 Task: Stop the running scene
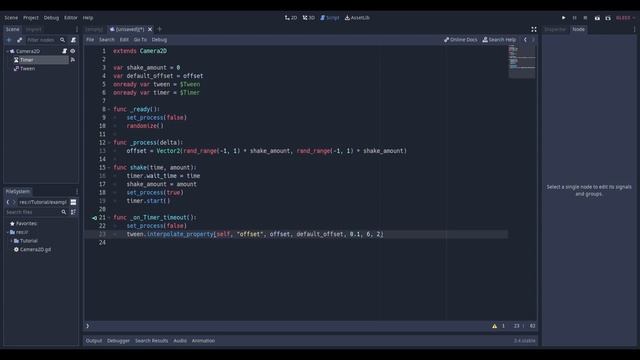[x=585, y=18]
